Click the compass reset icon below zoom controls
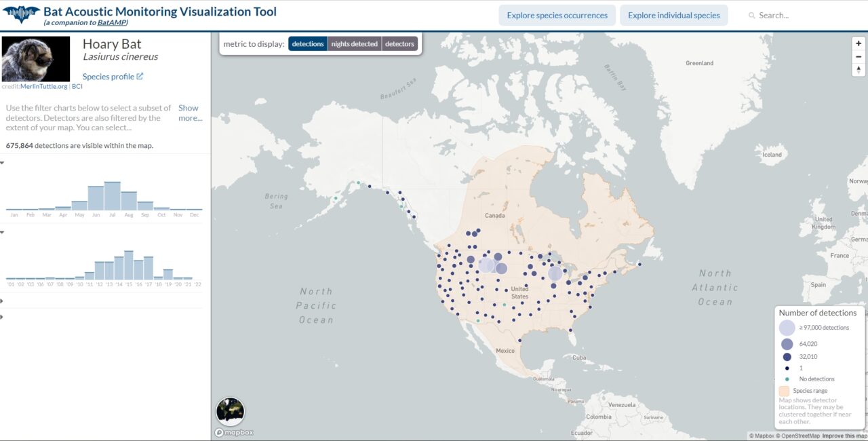The image size is (868, 441). pos(859,69)
